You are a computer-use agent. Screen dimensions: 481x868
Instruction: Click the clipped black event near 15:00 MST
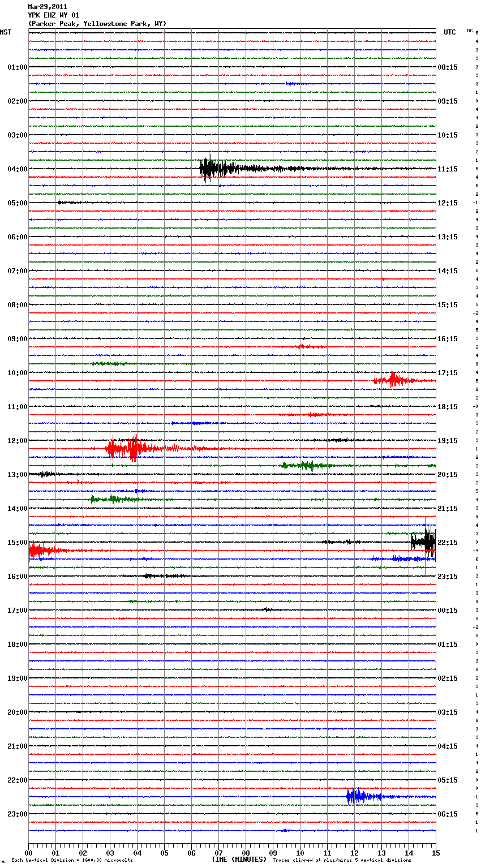pos(424,542)
